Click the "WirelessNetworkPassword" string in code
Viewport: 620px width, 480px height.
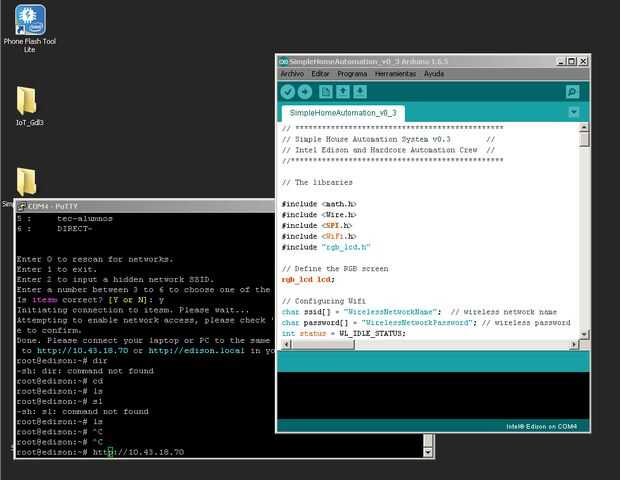click(417, 323)
